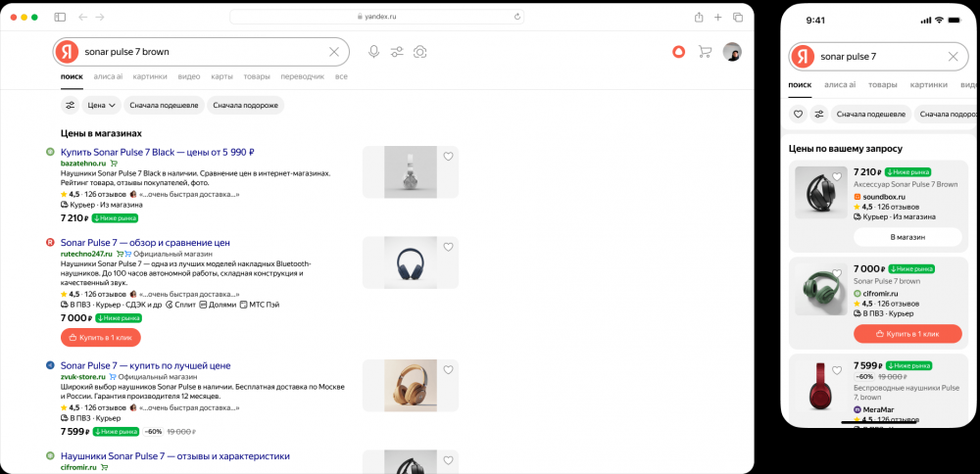The height and width of the screenshot is (474, 980).
Task: Show Safari tab overview icon
Action: coord(738,17)
